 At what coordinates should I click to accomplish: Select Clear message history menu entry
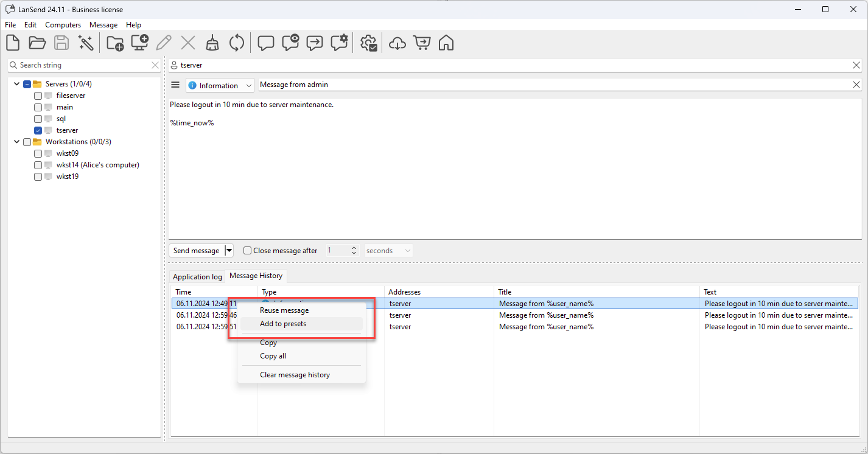(x=295, y=375)
